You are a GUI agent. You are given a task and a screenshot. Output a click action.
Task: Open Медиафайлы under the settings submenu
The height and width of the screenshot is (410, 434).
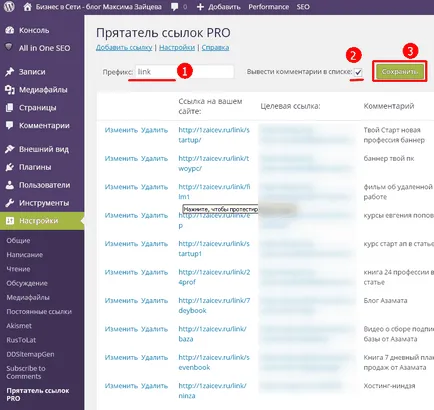(28, 297)
